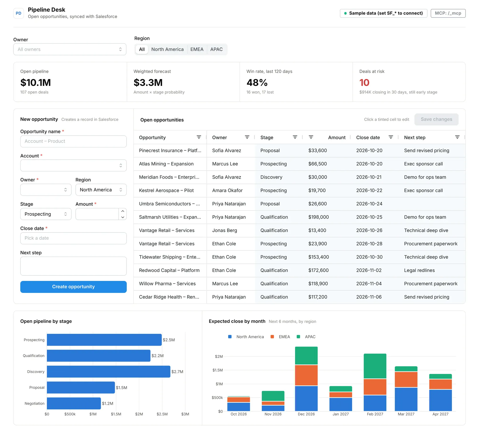
Task: Open the Stage dropdown showing Prospecting
Action: click(46, 214)
